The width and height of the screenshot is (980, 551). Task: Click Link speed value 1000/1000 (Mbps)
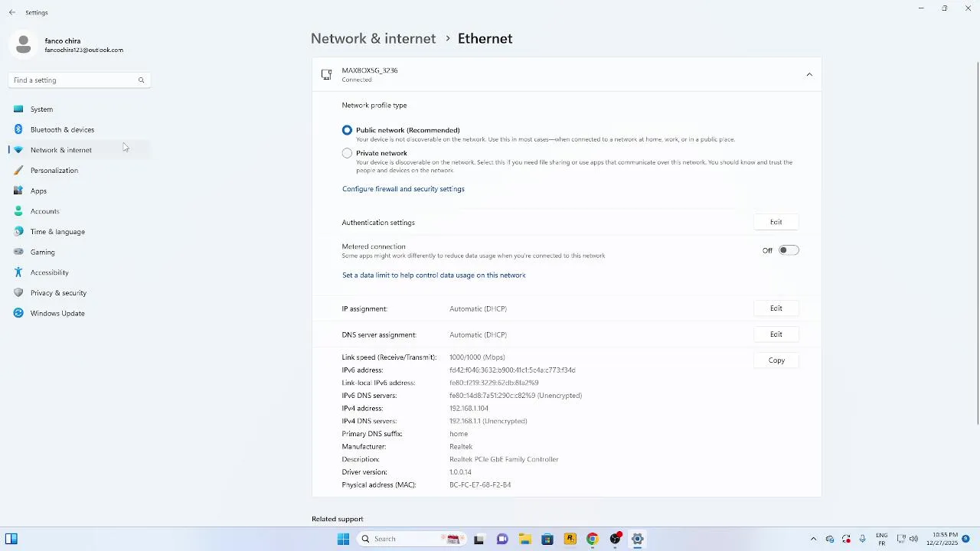(x=477, y=357)
